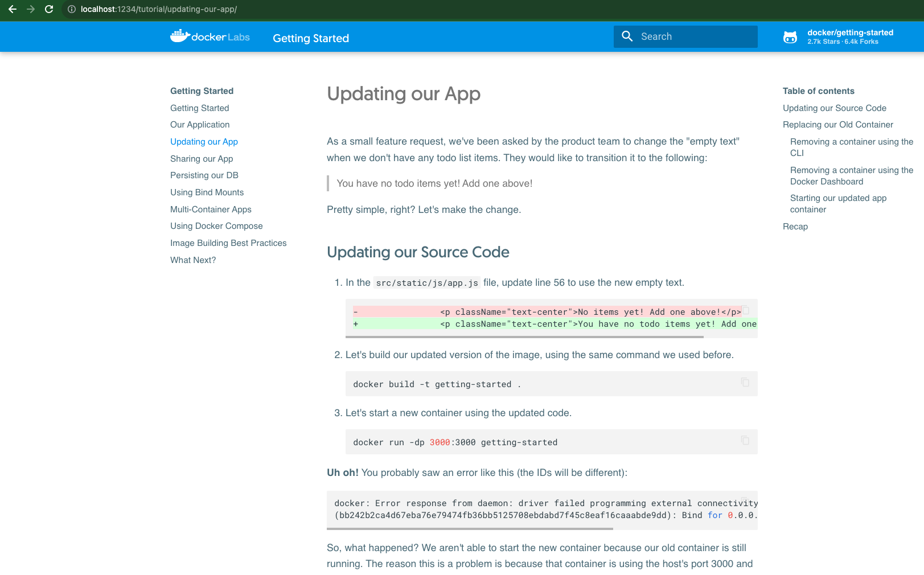924x575 pixels.
Task: Open Multi-Container Apps in sidebar
Action: 211,210
